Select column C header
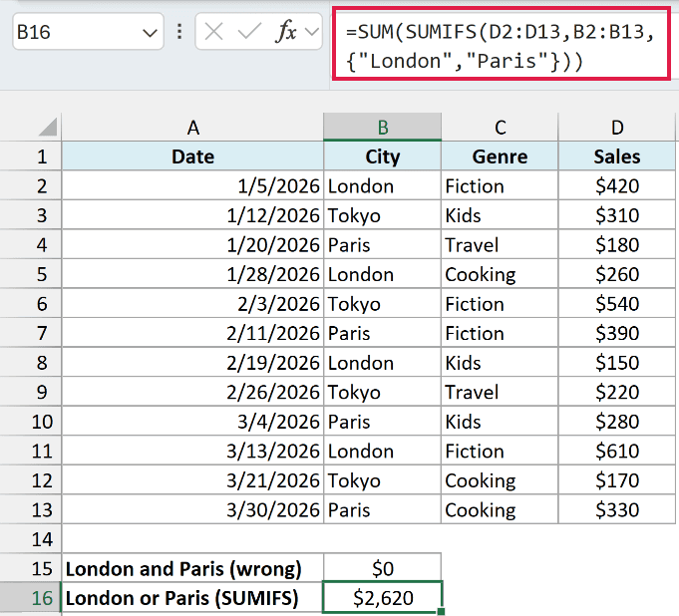679x616 pixels. (x=500, y=128)
